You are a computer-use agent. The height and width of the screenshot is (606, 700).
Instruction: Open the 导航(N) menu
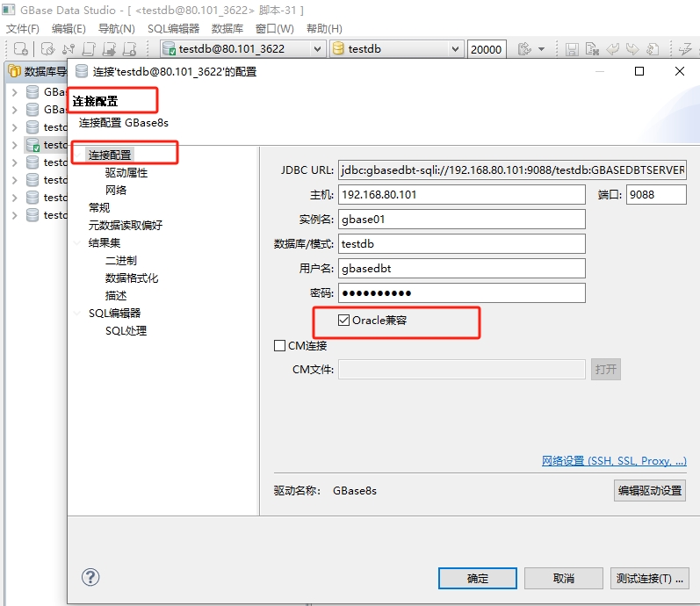click(x=117, y=29)
